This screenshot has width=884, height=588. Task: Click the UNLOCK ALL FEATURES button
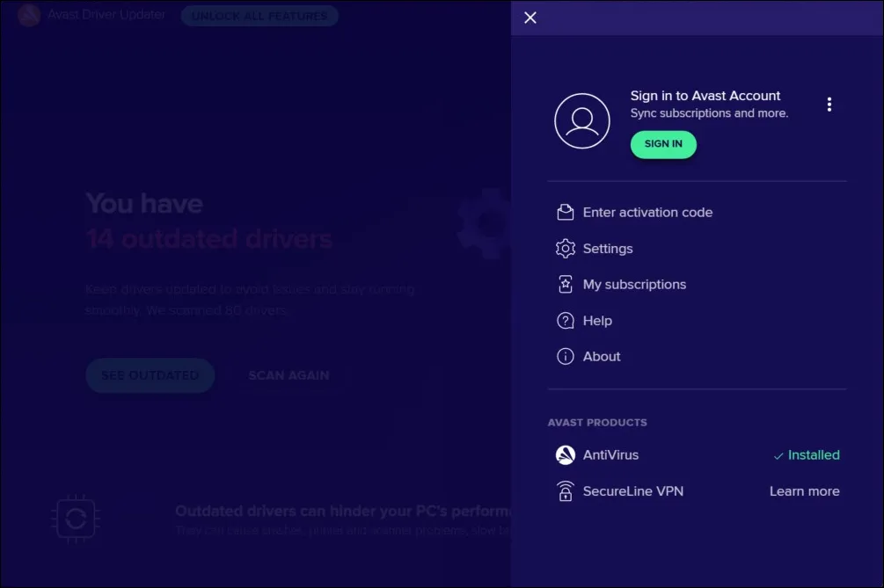pyautogui.click(x=259, y=16)
